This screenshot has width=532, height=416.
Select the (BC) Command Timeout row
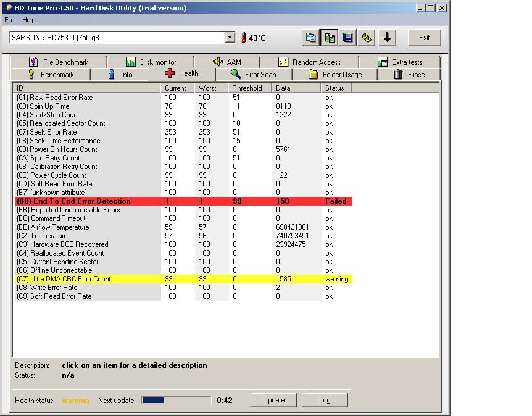click(184, 218)
